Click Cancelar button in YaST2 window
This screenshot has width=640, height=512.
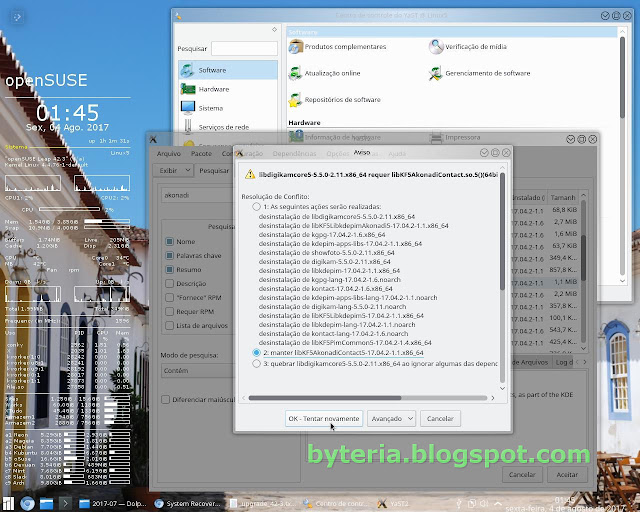(x=522, y=474)
